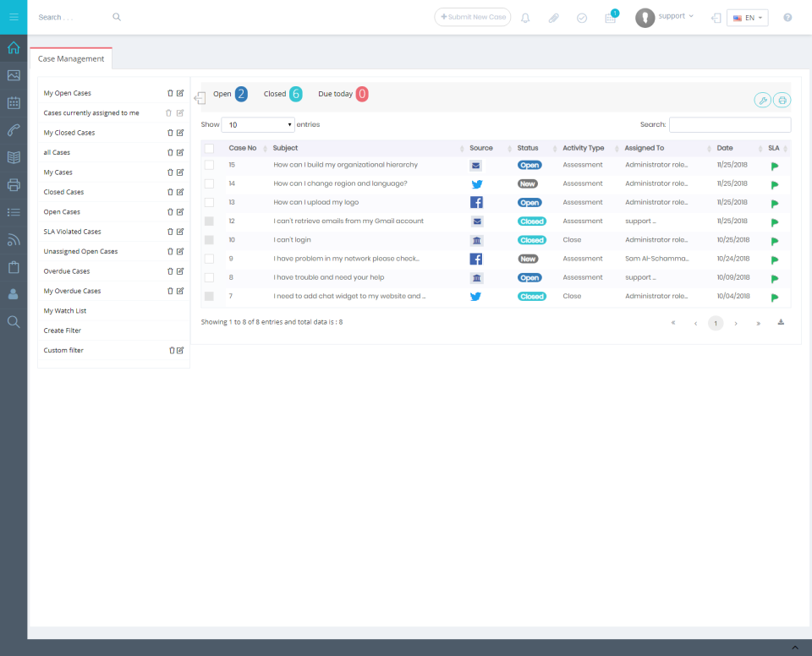Print the case list using the printer icon
This screenshot has width=812, height=656.
[x=782, y=99]
